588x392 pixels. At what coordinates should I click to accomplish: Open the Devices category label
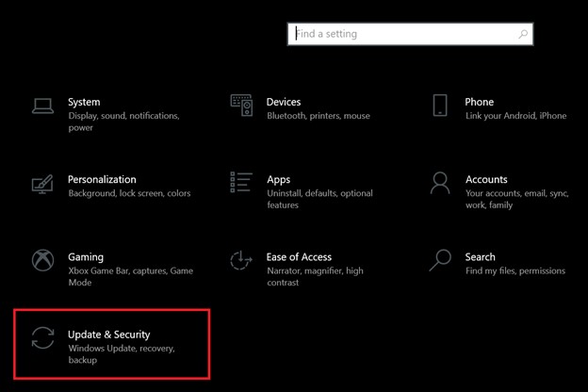(x=284, y=102)
